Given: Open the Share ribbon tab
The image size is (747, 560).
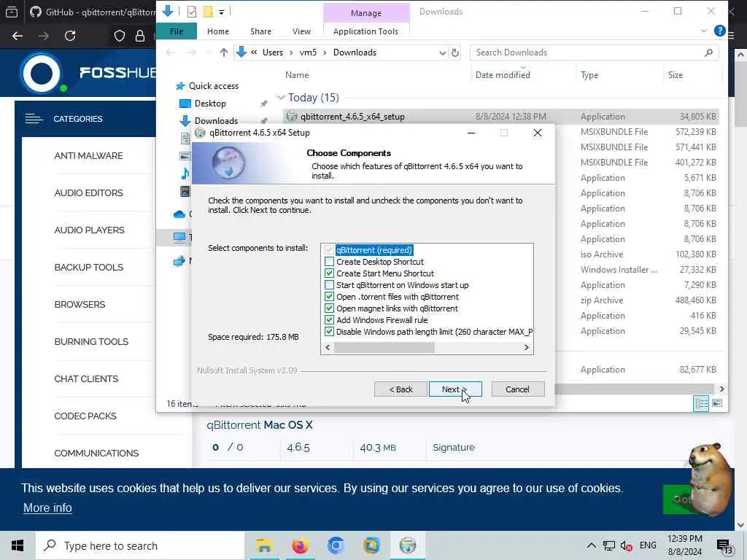Looking at the screenshot, I should click(x=260, y=31).
